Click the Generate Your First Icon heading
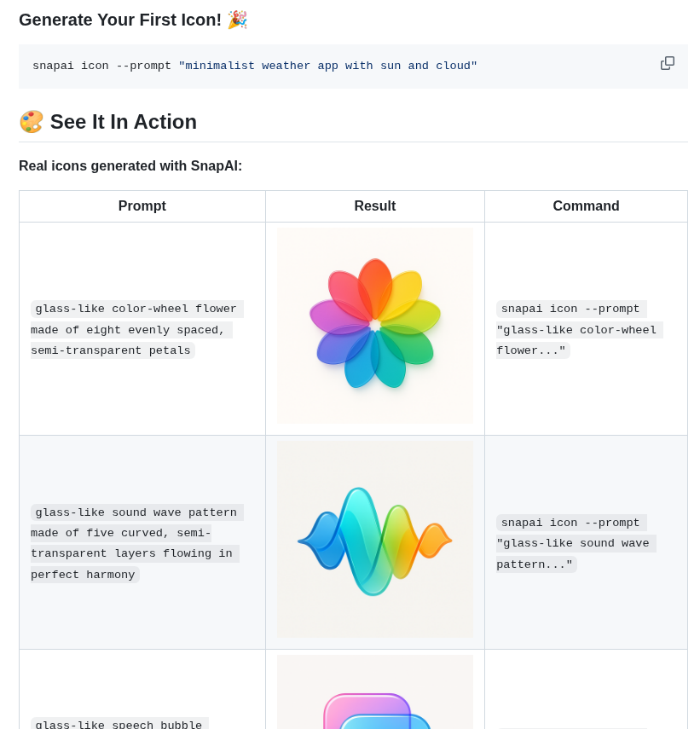The height and width of the screenshot is (729, 700). coord(120,20)
